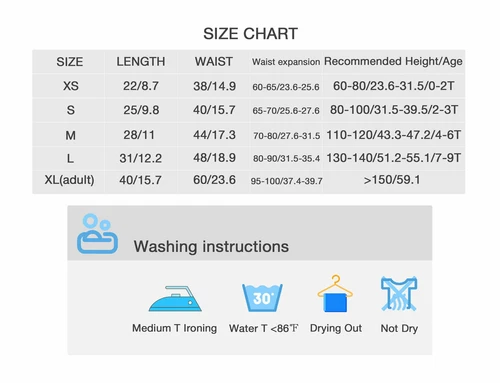This screenshot has height=383, width=500.
Task: Click waist expansion 95-100/37.4-39.7
Action: (286, 181)
